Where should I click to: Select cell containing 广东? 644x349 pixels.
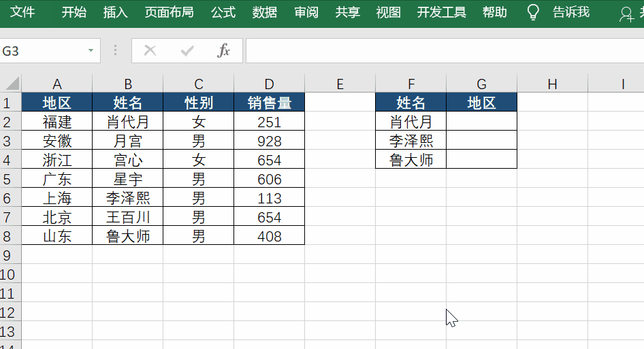[x=57, y=179]
